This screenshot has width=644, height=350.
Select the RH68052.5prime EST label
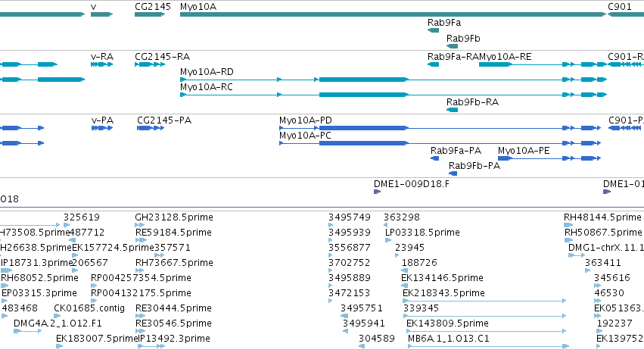point(39,278)
